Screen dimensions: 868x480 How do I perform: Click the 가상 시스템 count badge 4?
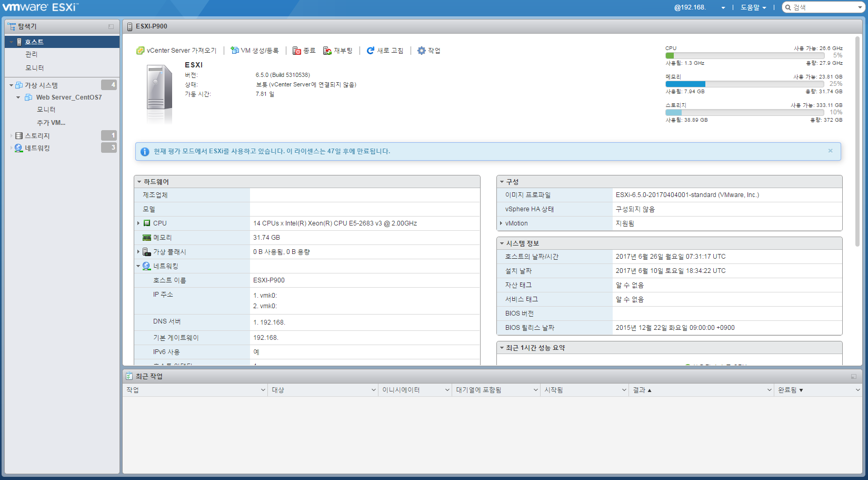(109, 85)
